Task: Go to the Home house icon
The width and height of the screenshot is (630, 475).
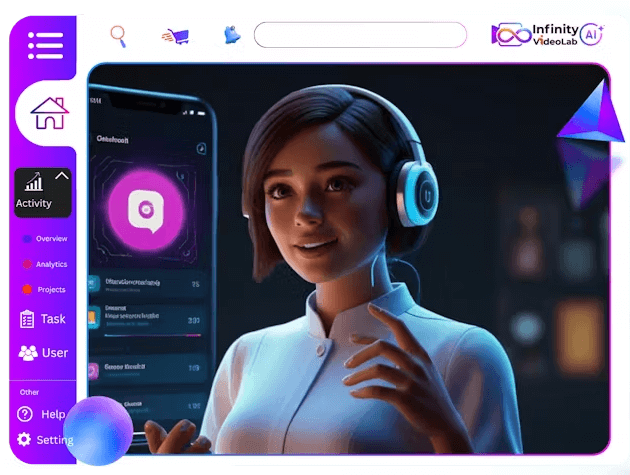Action: 49,113
